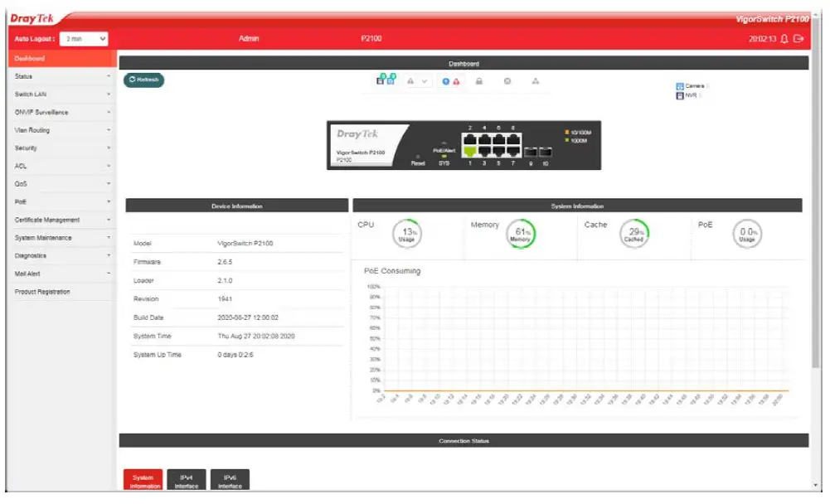Click the green port 1 on switch
Screen dimensions: 830x504
tap(469, 152)
